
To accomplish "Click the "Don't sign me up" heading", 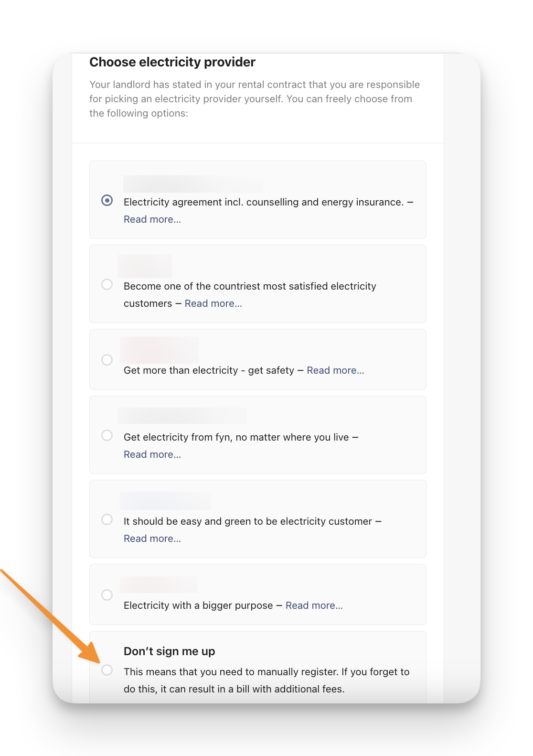I will 169,651.
